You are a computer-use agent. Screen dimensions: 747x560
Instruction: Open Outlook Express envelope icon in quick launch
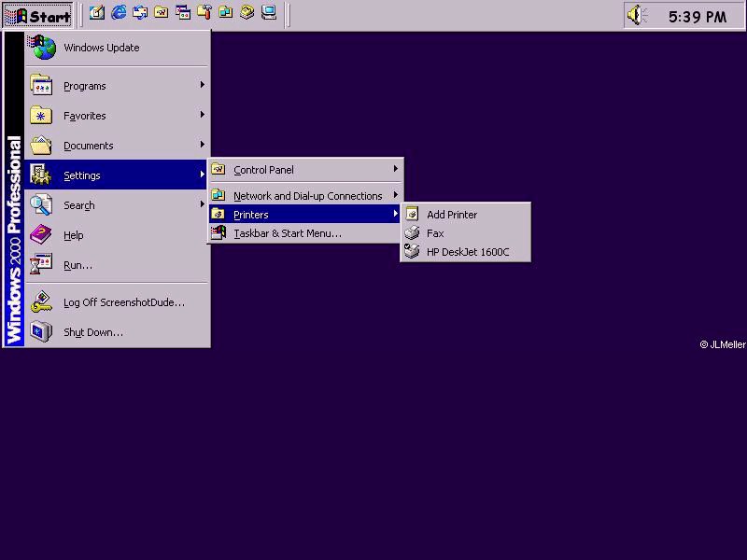[x=140, y=13]
